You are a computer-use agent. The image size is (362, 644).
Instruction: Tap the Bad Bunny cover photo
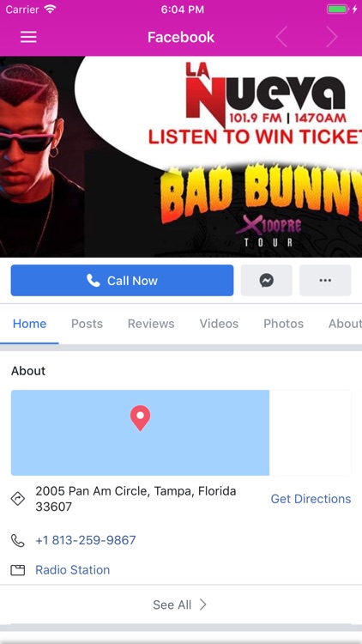(x=181, y=156)
